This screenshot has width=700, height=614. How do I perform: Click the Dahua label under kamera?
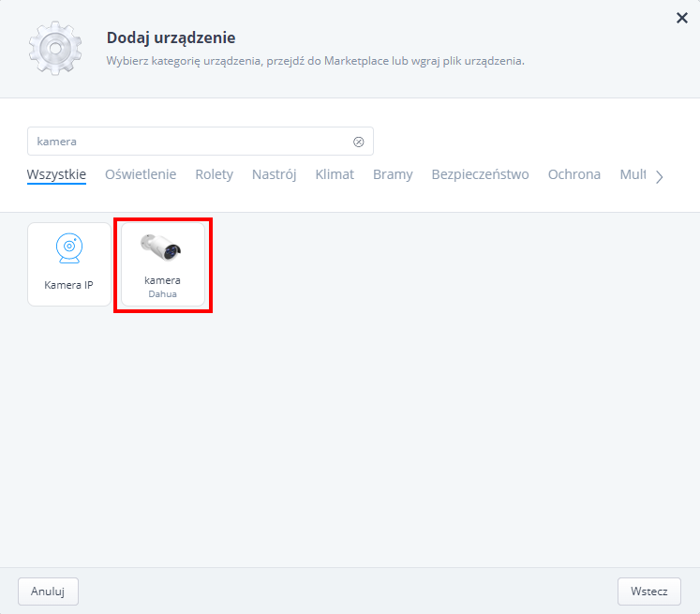click(162, 293)
